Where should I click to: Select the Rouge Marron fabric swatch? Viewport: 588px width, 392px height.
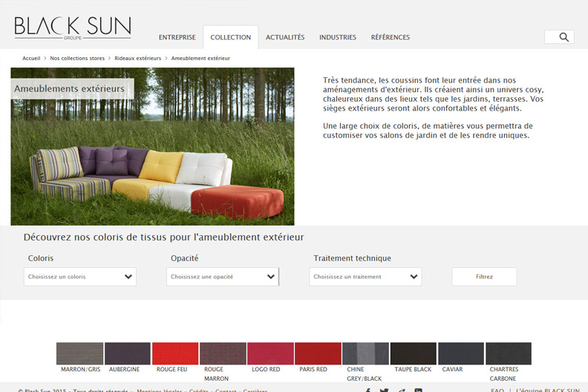(223, 353)
